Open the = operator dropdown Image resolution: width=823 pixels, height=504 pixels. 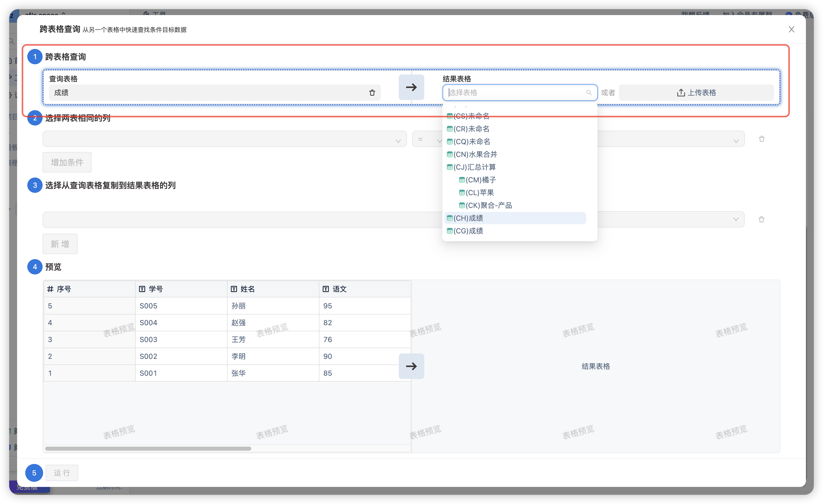coord(428,139)
